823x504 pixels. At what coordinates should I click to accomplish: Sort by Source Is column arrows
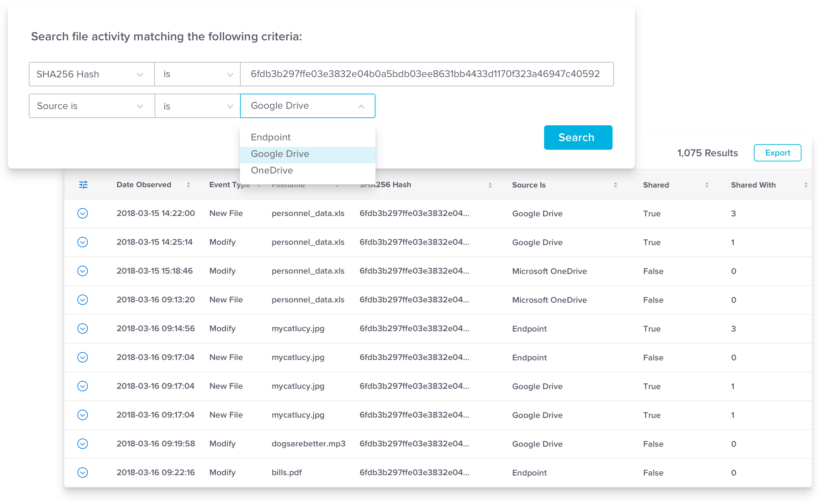click(x=615, y=185)
